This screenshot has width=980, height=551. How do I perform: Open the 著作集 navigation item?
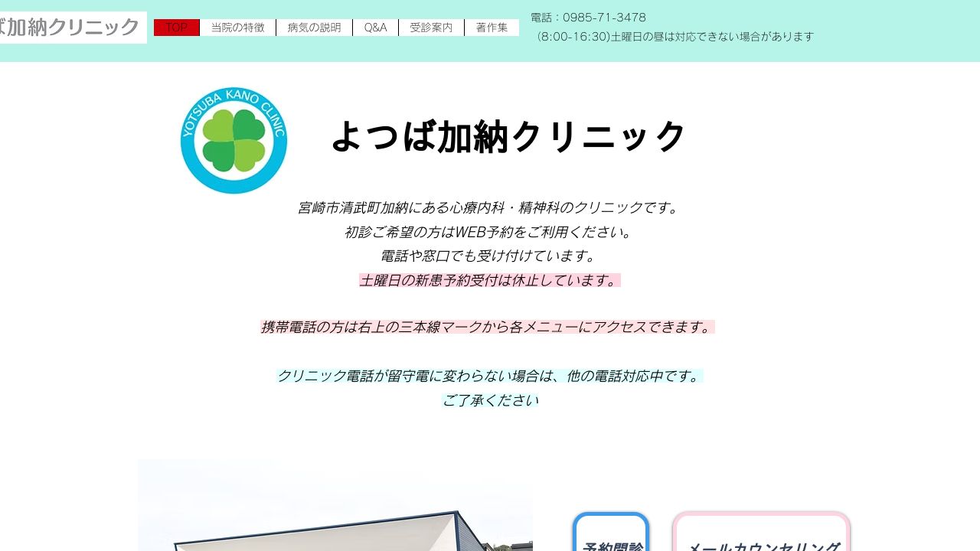click(492, 27)
